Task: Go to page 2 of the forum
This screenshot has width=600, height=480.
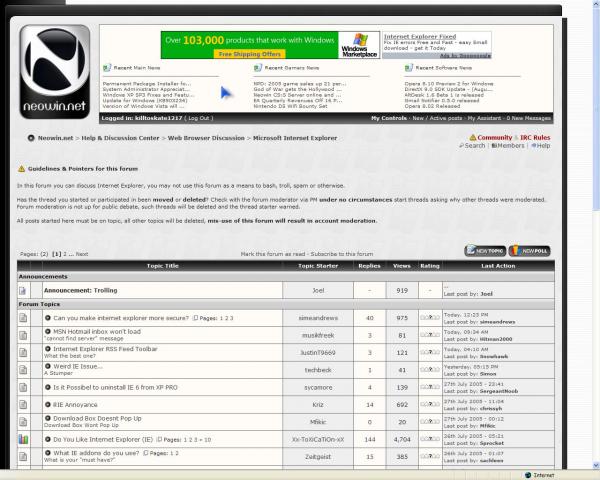Action: (x=65, y=254)
